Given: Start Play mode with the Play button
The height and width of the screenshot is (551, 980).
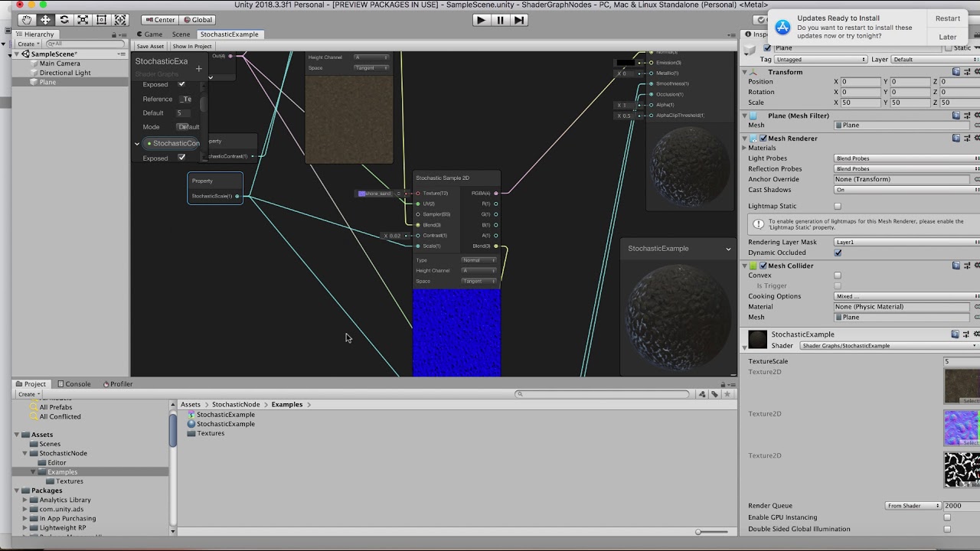Looking at the screenshot, I should (481, 20).
